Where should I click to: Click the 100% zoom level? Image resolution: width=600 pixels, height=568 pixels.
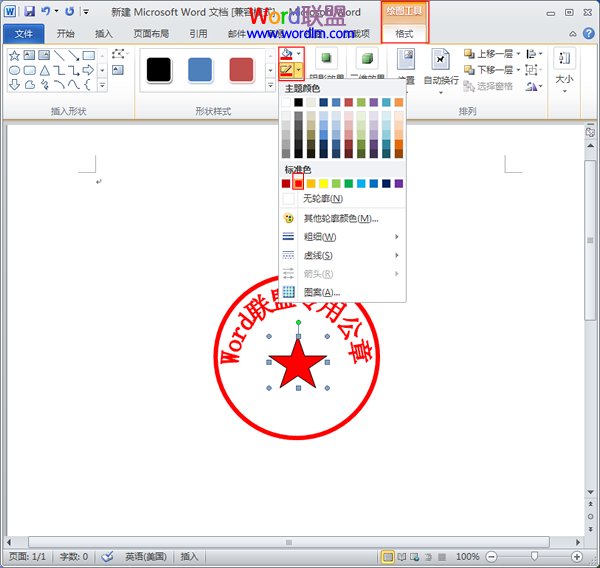point(467,557)
